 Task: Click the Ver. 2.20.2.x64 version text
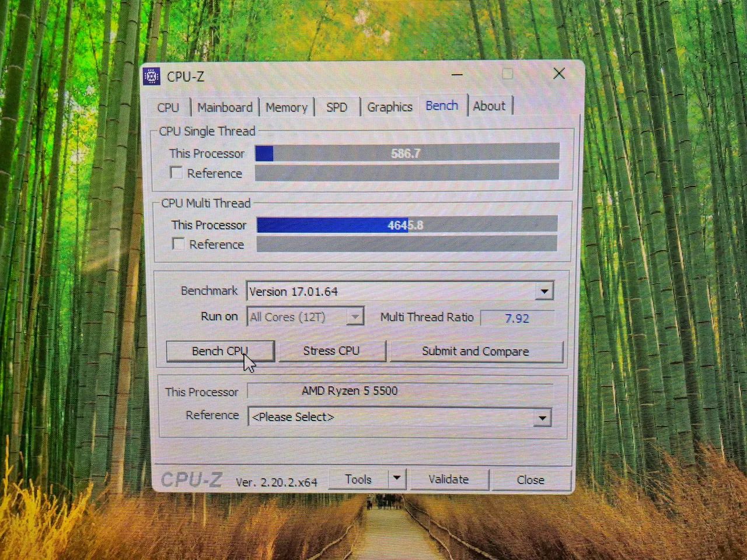coord(277,482)
